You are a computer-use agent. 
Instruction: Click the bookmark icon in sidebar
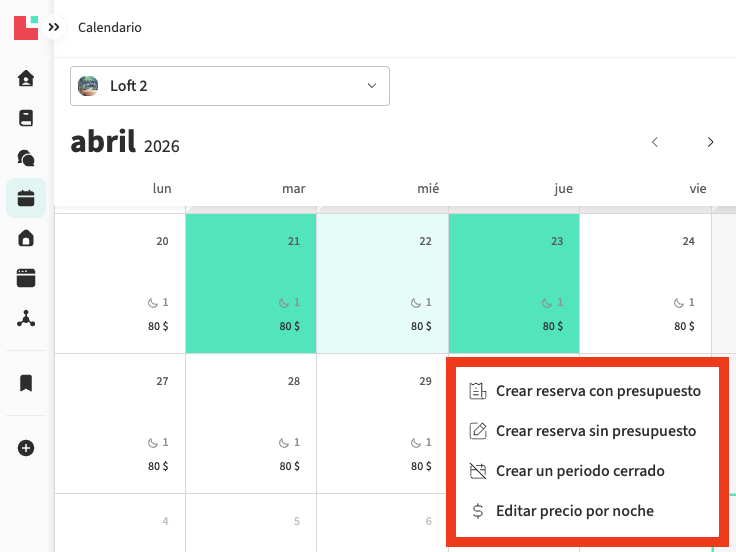click(26, 383)
